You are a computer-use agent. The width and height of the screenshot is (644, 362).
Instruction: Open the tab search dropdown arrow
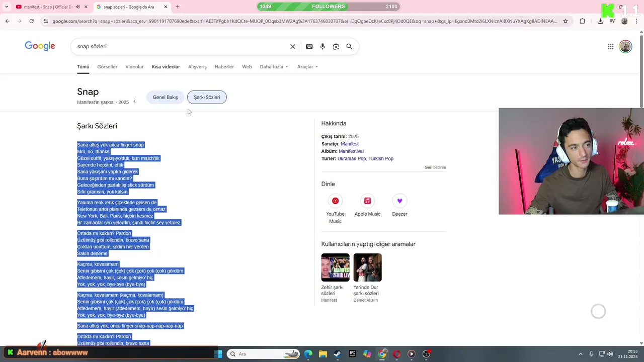[x=7, y=7]
